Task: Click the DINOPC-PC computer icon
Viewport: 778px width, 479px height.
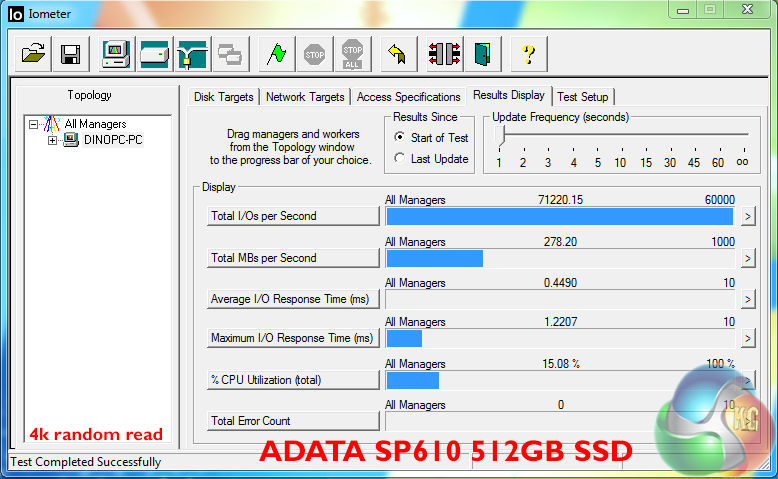Action: click(70, 140)
